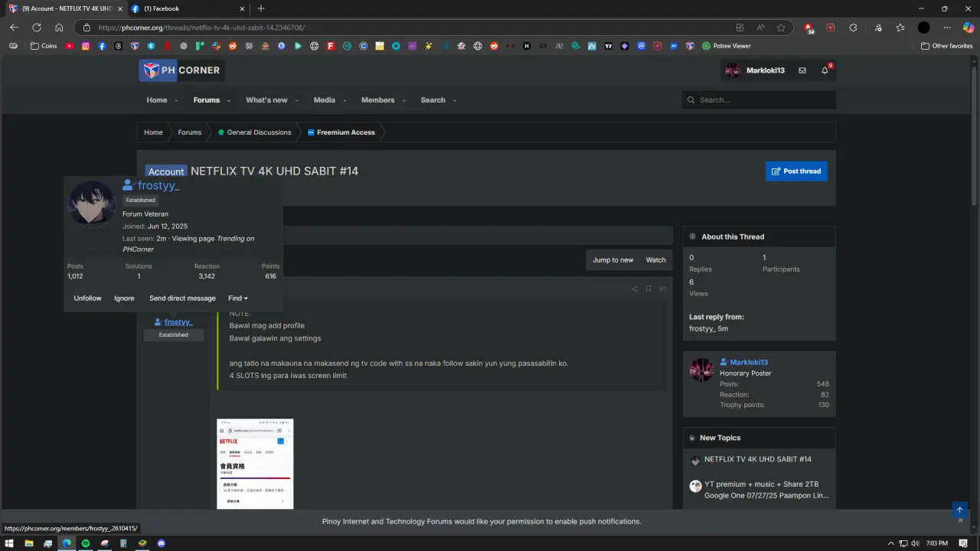Screen dimensions: 980x551
Task: Open the Netflix screenshot thumbnail in post
Action: (255, 464)
